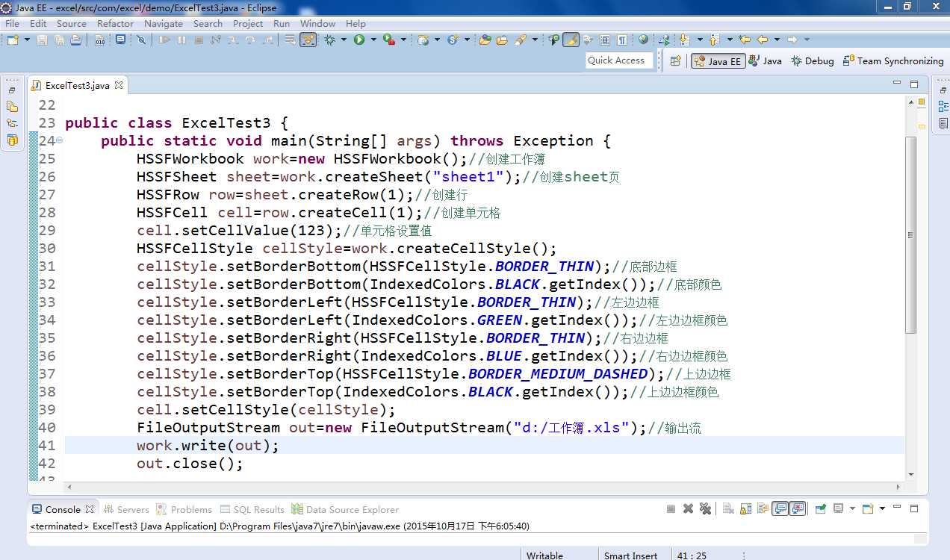Toggle the Console Scroll Lock icon

click(745, 509)
